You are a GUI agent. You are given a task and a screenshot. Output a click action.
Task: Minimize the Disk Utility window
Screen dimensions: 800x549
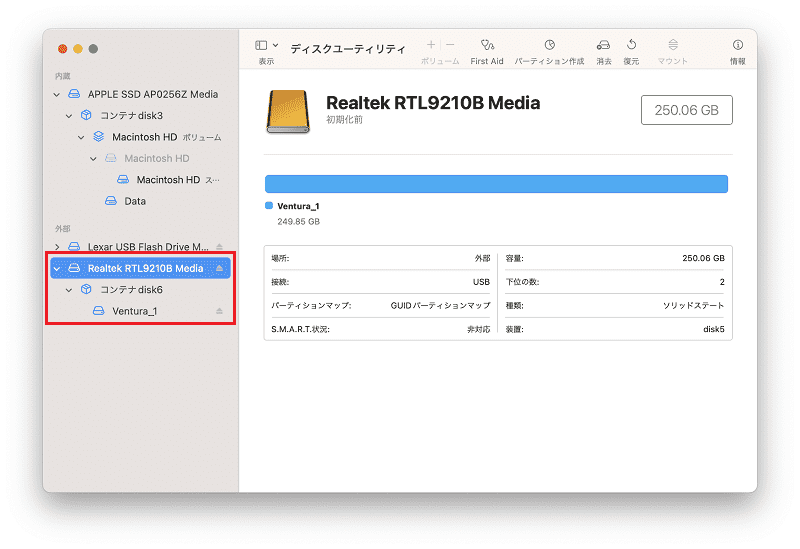[x=78, y=49]
